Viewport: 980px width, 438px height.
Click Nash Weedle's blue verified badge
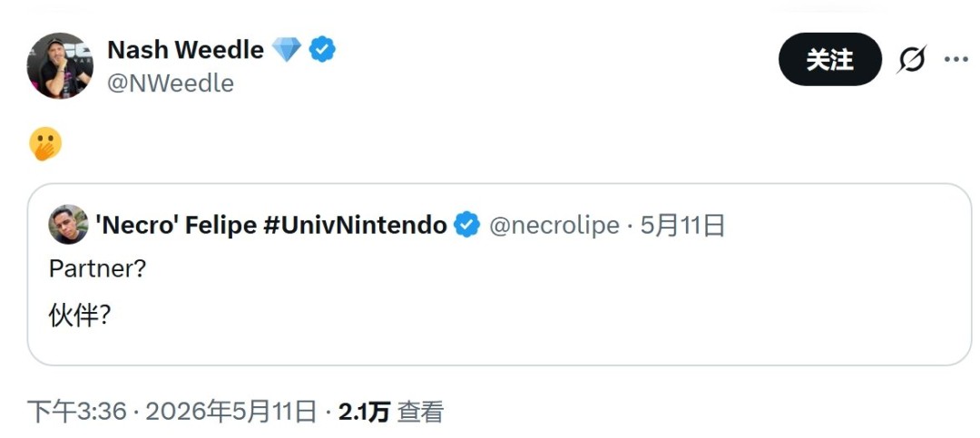[x=322, y=49]
